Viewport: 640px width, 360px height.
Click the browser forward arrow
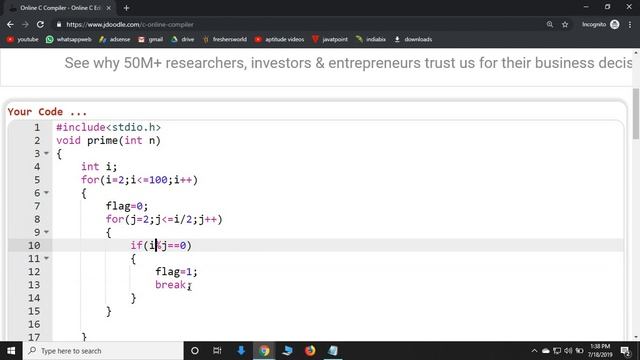click(25, 24)
